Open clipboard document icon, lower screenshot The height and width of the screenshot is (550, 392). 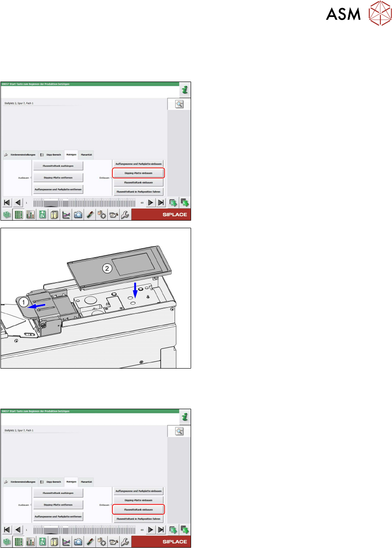click(54, 542)
